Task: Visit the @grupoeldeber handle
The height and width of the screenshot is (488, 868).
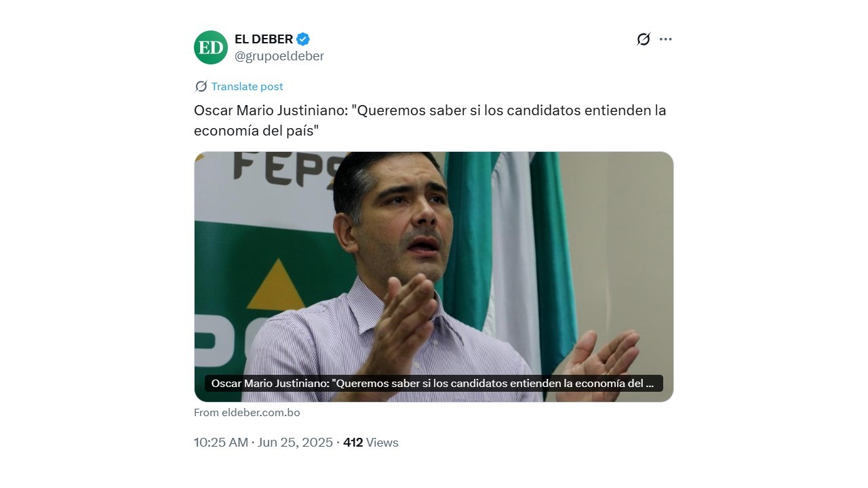Action: 279,56
